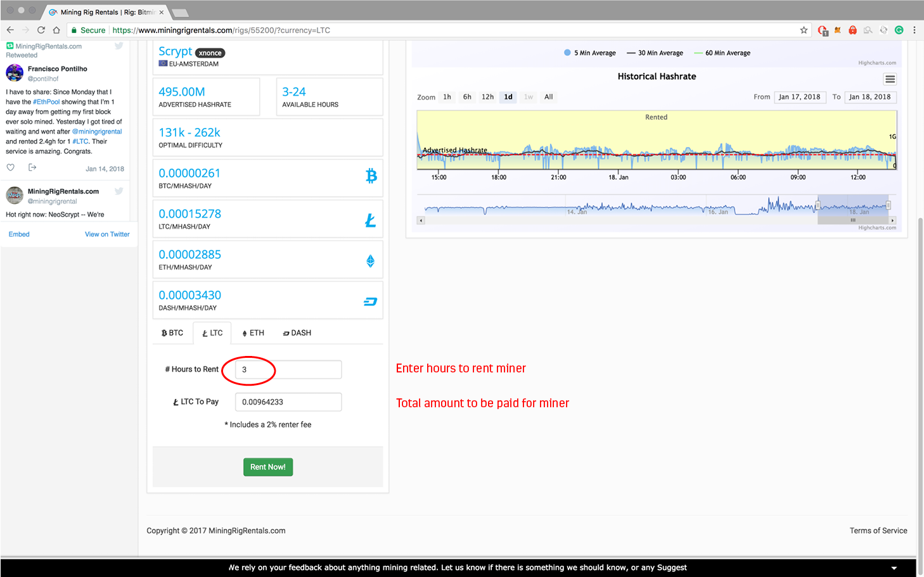The height and width of the screenshot is (577, 924).
Task: Open the Terms of Service link
Action: point(878,531)
